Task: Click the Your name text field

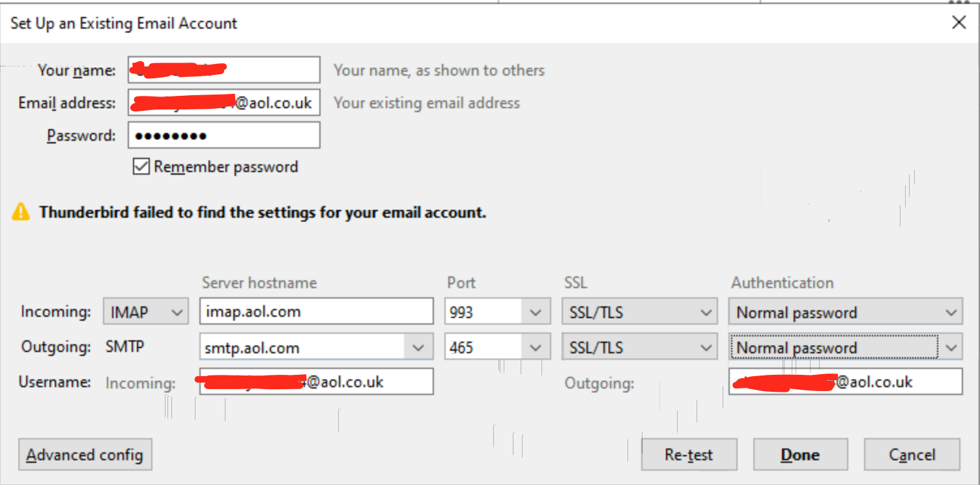Action: click(223, 70)
